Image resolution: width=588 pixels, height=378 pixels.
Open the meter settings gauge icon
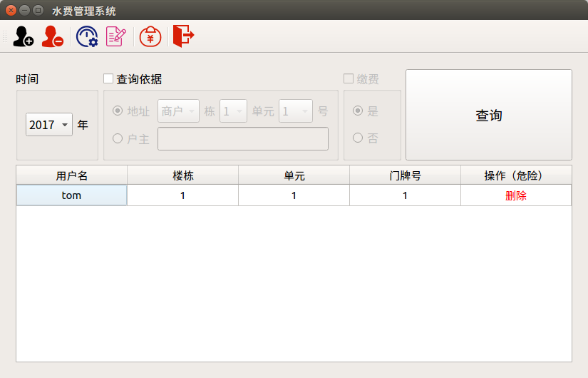(87, 36)
